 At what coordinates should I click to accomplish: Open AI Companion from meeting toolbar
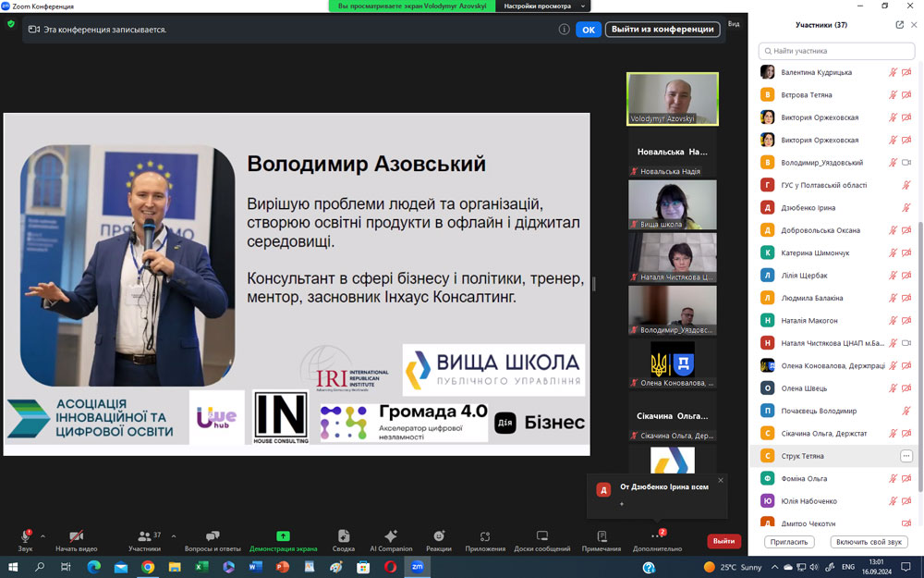pyautogui.click(x=390, y=540)
